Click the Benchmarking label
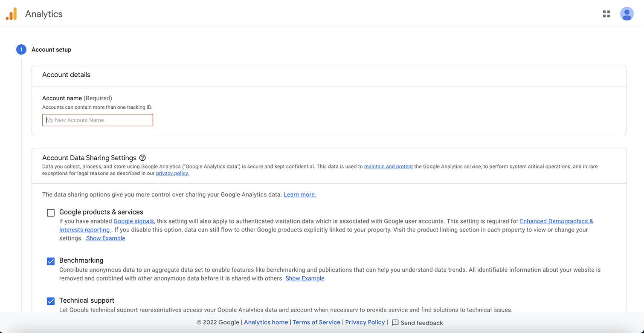Viewport: 644px width, 333px height. (81, 261)
